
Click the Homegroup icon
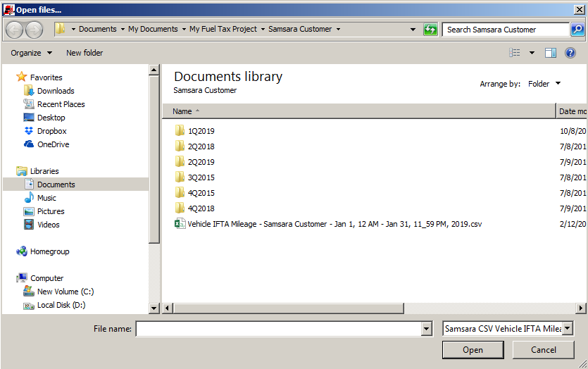tap(22, 251)
